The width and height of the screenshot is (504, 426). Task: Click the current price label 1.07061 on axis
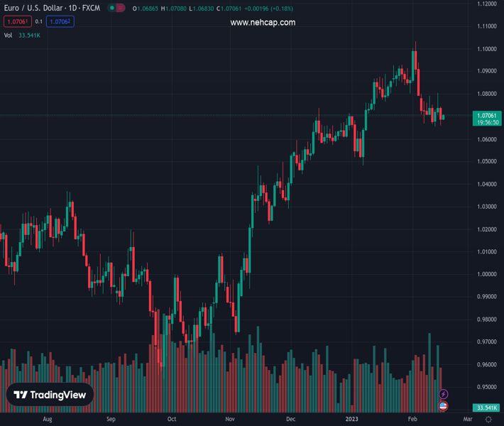[488, 115]
